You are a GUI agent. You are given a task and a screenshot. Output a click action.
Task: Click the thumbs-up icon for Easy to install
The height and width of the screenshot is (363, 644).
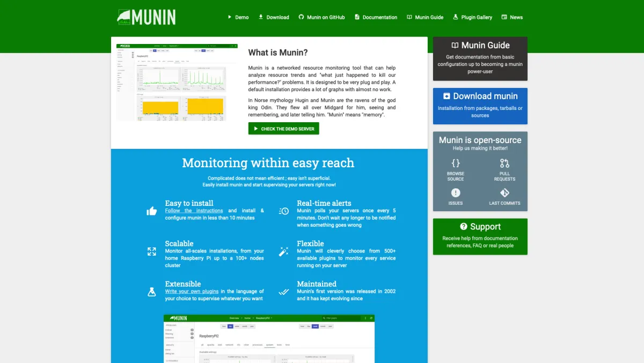(152, 211)
